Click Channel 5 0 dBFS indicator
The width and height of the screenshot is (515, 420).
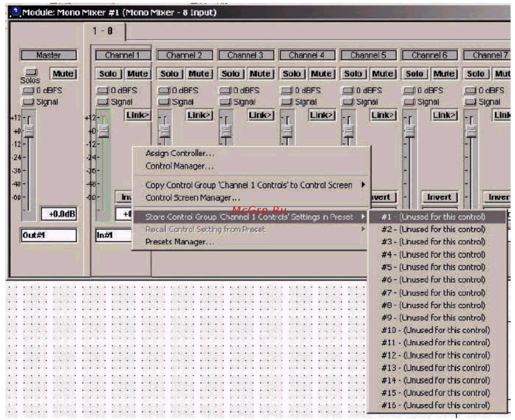348,90
